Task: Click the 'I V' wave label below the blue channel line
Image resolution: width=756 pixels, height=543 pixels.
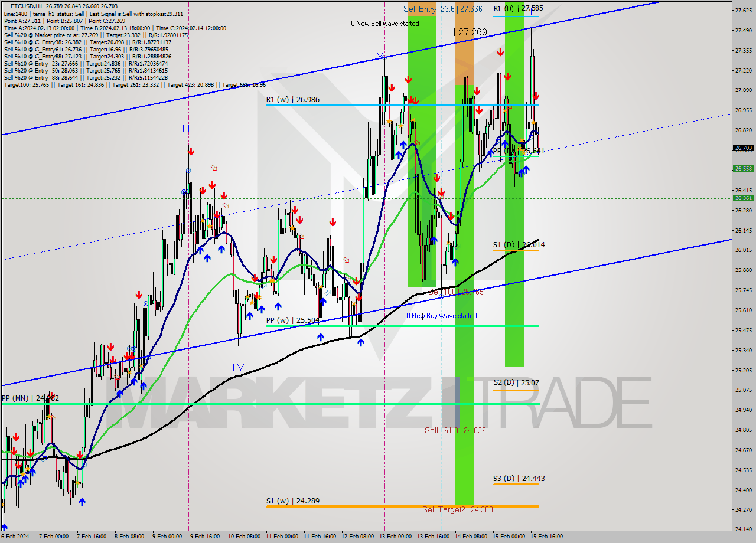Action: pos(237,367)
